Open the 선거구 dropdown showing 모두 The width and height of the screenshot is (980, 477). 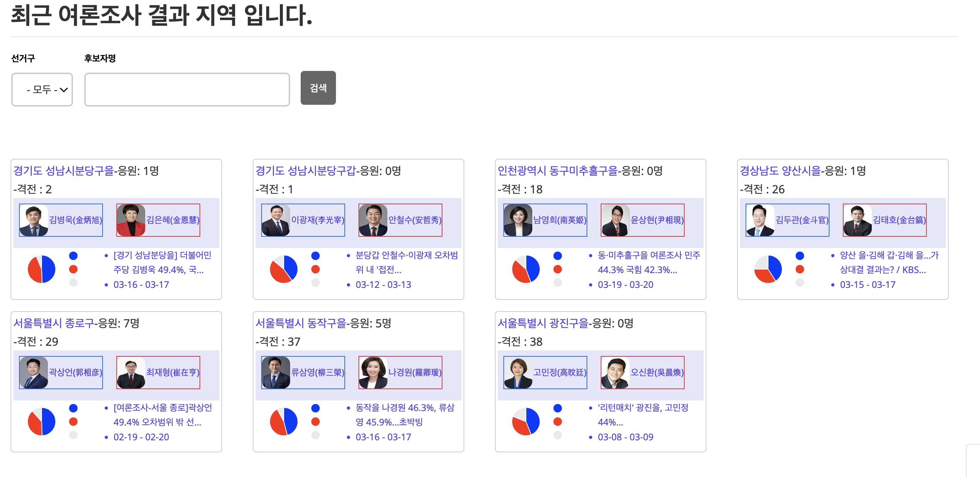tap(42, 90)
